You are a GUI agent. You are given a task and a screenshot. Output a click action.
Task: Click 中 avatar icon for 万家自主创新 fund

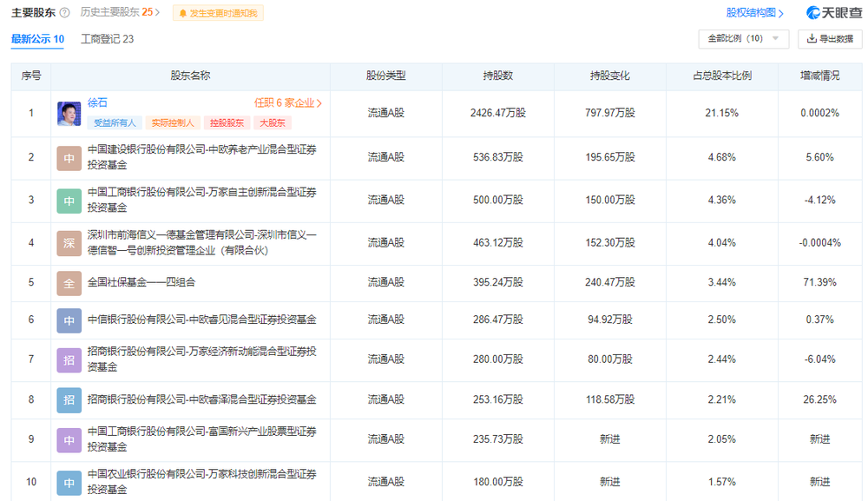click(x=69, y=201)
